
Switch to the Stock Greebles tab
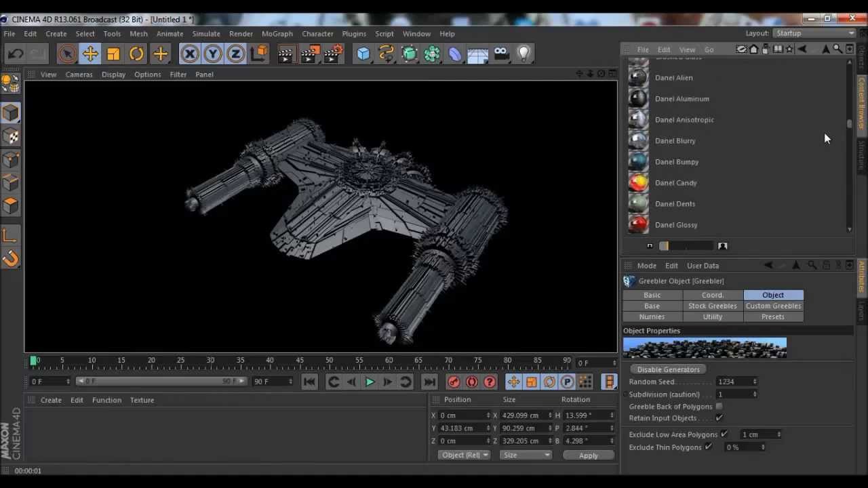(x=712, y=306)
